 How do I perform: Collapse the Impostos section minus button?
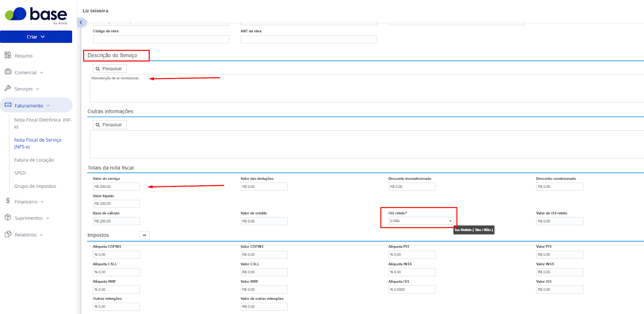click(x=144, y=235)
